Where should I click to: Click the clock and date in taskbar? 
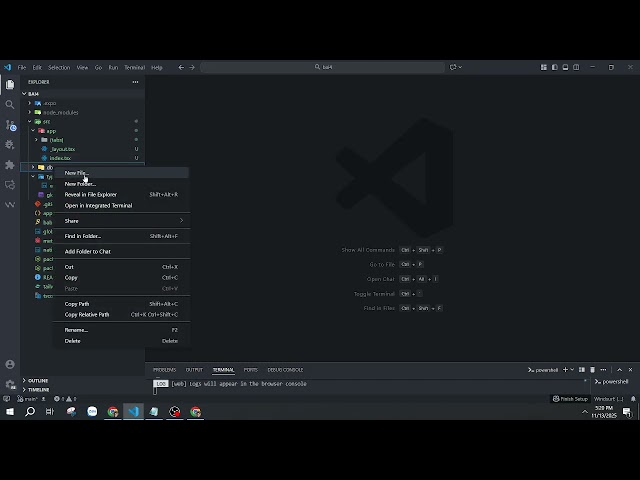[x=604, y=412]
